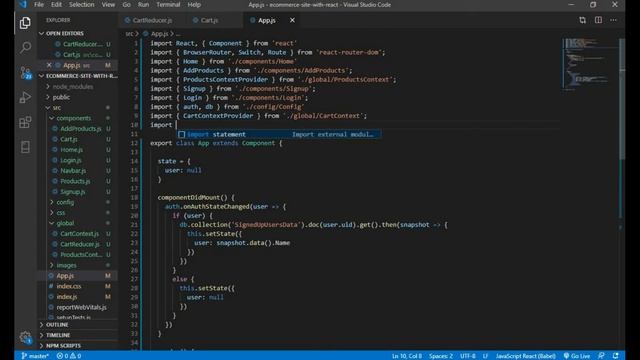The width and height of the screenshot is (640, 360).
Task: Change language mode JavaScript React (Babel)
Action: (526, 356)
